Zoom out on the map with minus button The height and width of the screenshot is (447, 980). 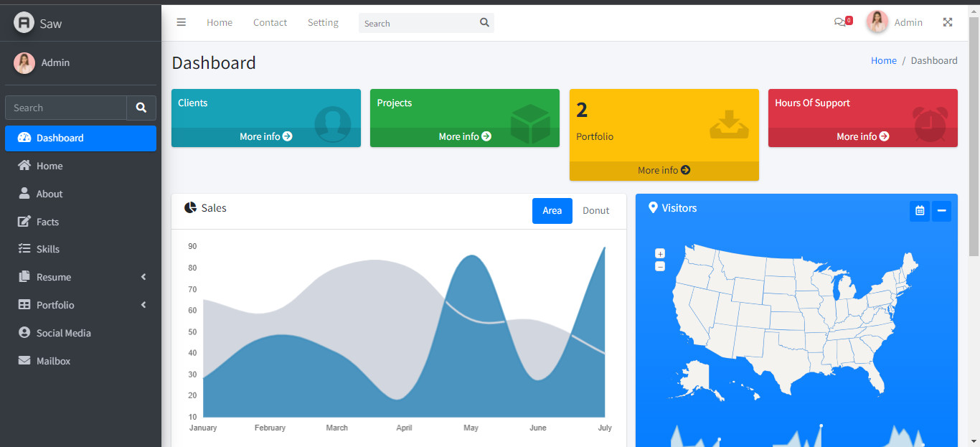(660, 266)
